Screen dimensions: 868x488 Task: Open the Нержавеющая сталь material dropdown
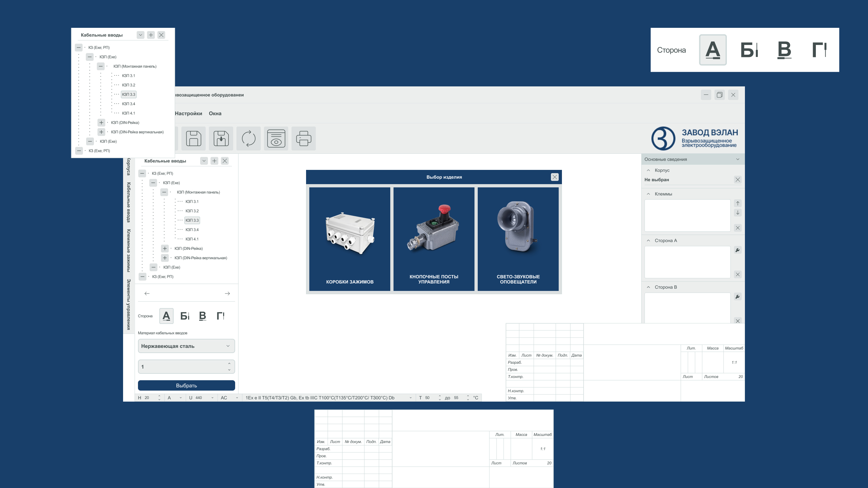[186, 346]
